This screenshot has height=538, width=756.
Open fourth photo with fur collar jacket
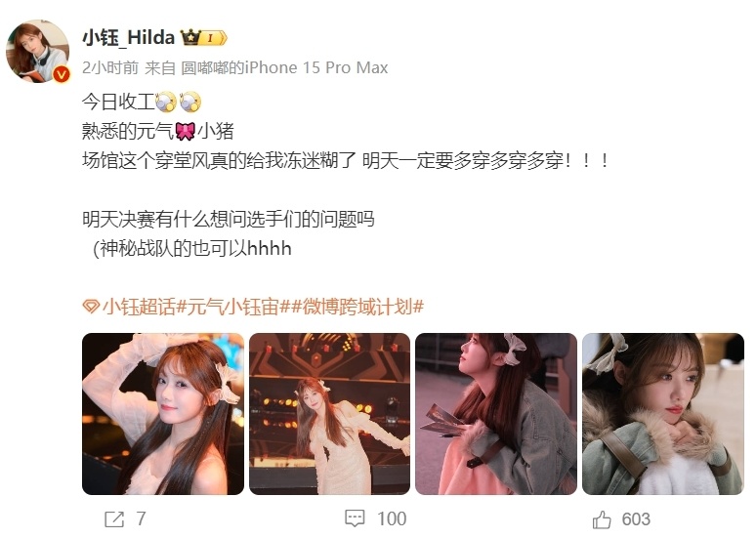663,414
